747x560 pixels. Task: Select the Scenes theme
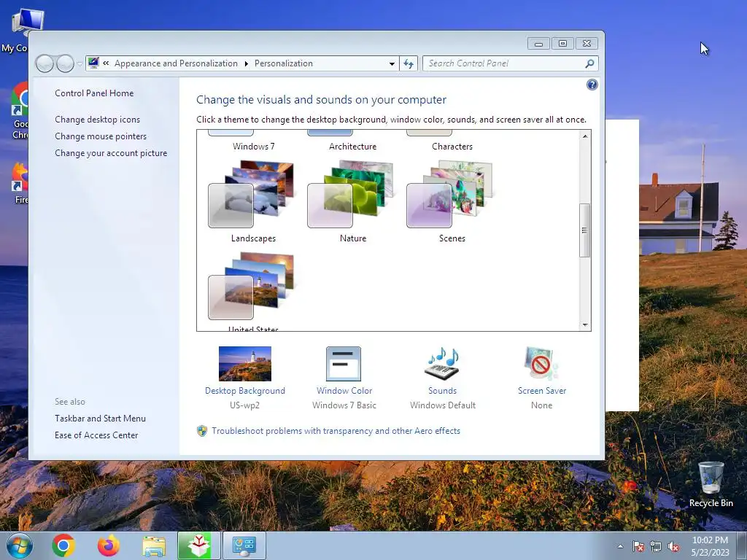(x=452, y=201)
